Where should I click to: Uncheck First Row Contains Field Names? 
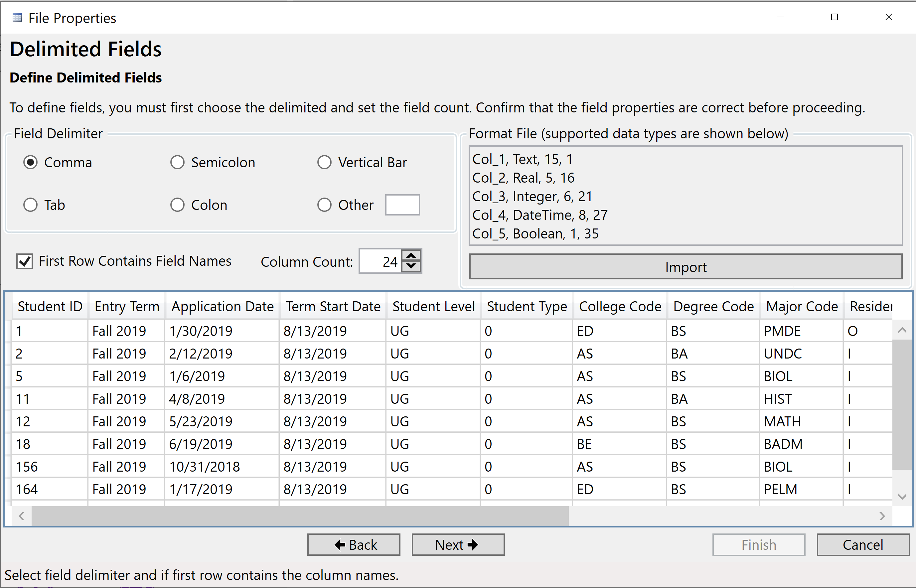pos(24,261)
